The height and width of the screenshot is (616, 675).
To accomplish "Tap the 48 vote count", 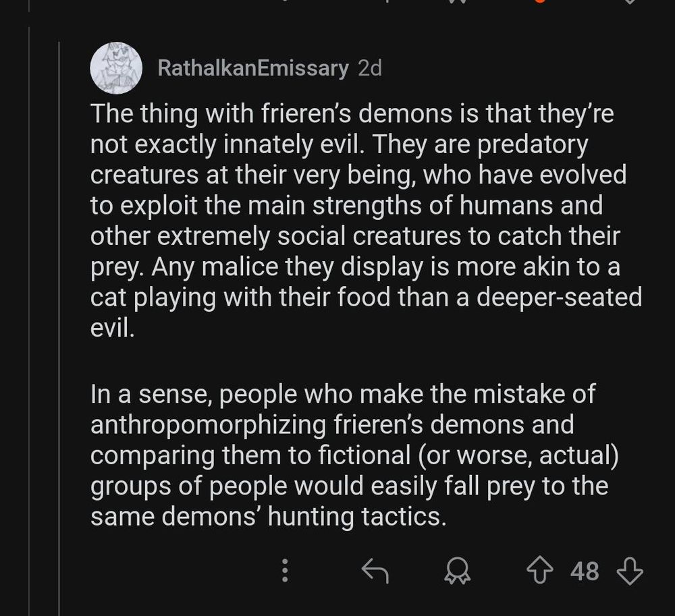I will click(x=585, y=571).
